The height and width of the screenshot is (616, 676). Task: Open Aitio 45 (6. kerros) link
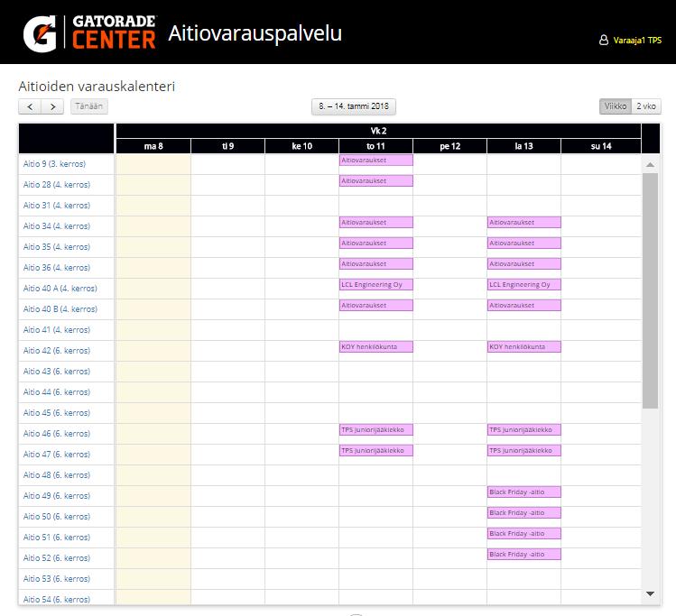(x=57, y=413)
